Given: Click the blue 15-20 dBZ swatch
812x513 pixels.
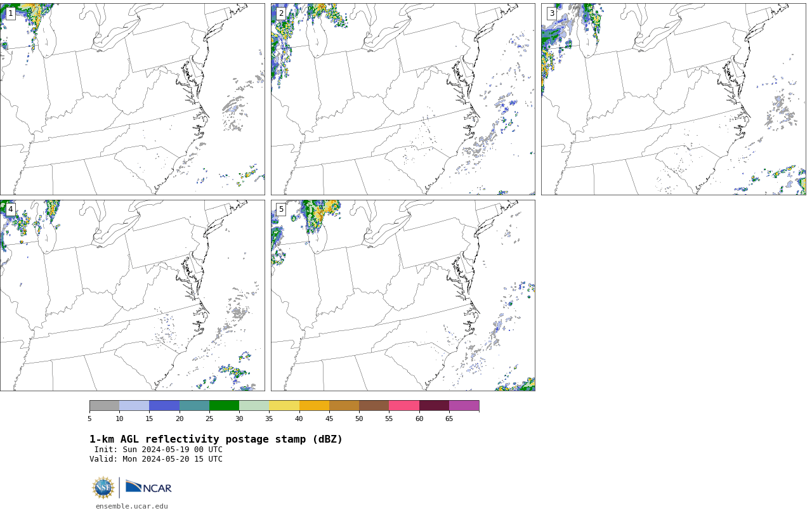Looking at the screenshot, I should [x=164, y=406].
